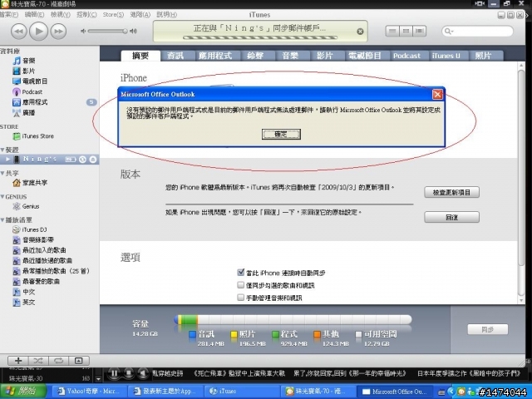Open the 電視節目 library in sidebar
The width and height of the screenshot is (532, 399).
tap(30, 81)
